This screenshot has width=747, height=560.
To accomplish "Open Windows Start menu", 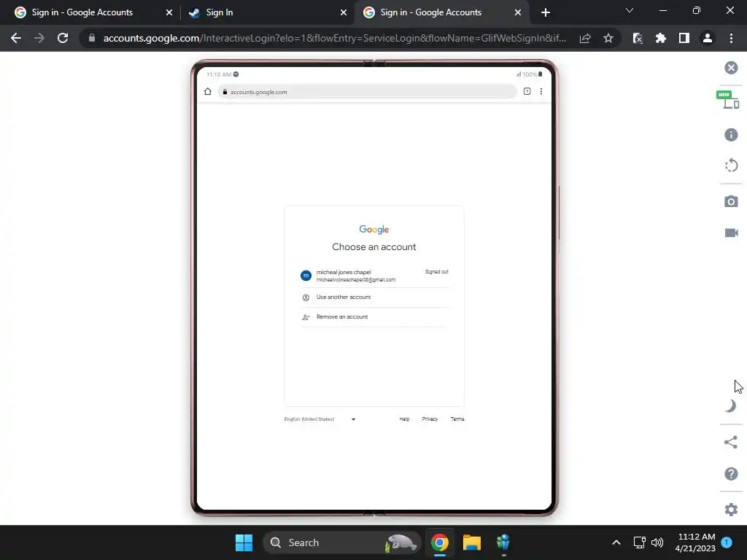I will 244,542.
